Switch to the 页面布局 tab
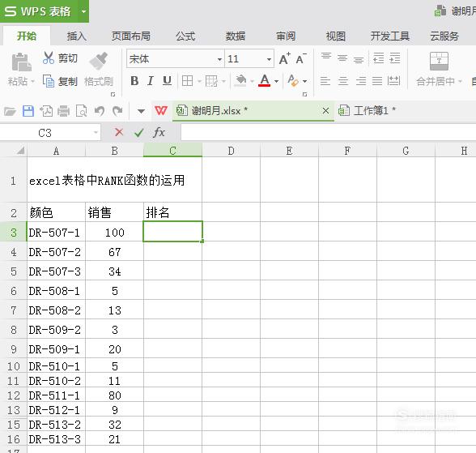Viewport: 476px width, 453px height. pyautogui.click(x=131, y=36)
